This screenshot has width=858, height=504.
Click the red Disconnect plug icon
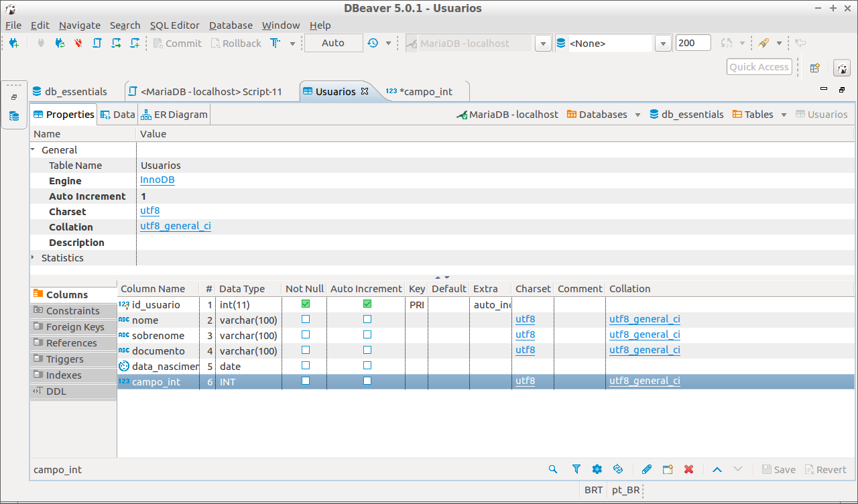click(78, 43)
